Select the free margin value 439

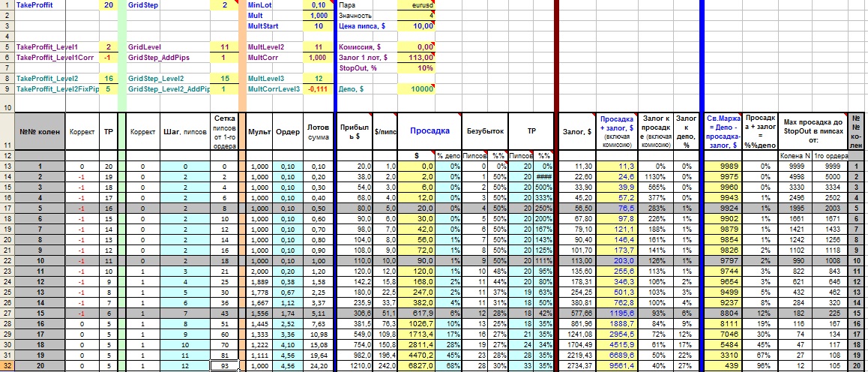click(x=723, y=367)
